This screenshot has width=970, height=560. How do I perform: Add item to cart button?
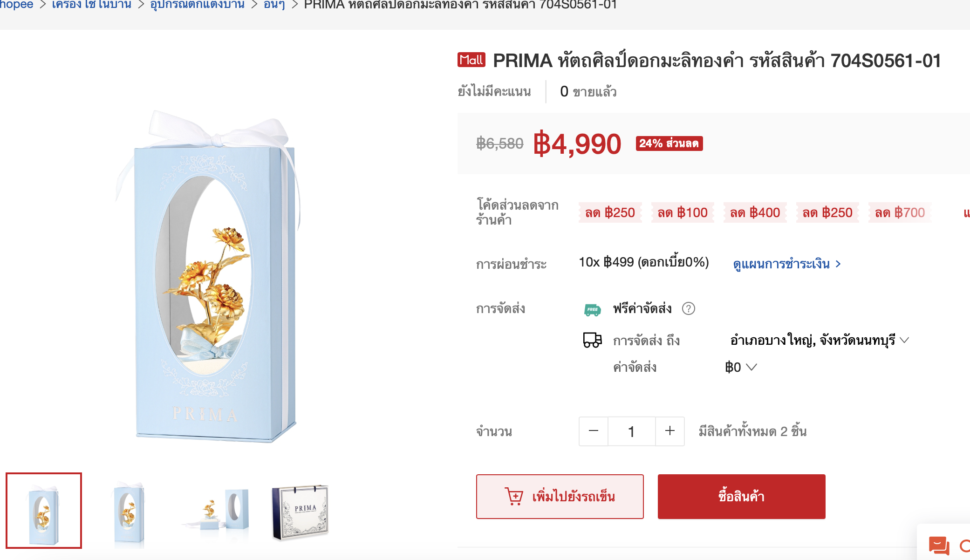[x=560, y=497]
